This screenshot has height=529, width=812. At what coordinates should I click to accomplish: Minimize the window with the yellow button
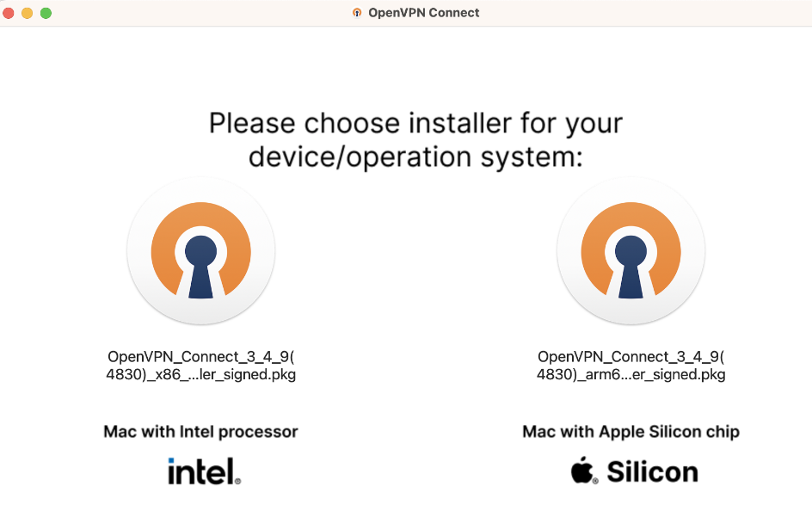pyautogui.click(x=27, y=13)
